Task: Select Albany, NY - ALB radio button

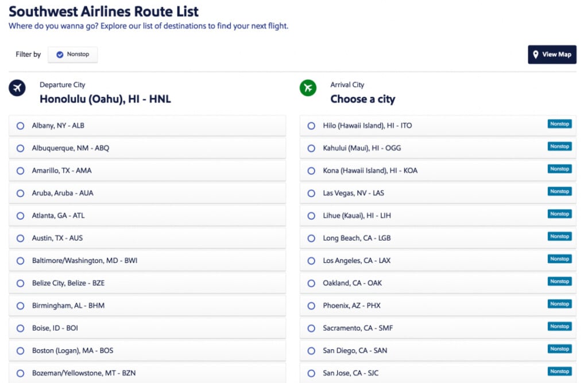Action: [20, 126]
